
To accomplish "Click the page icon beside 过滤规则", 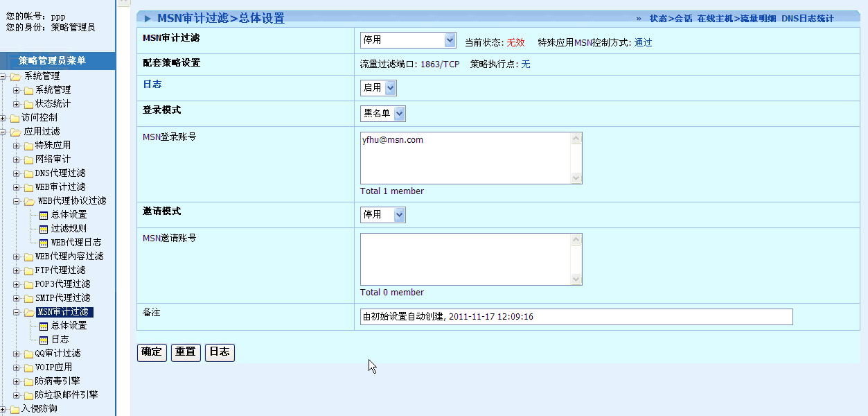I will (x=44, y=229).
